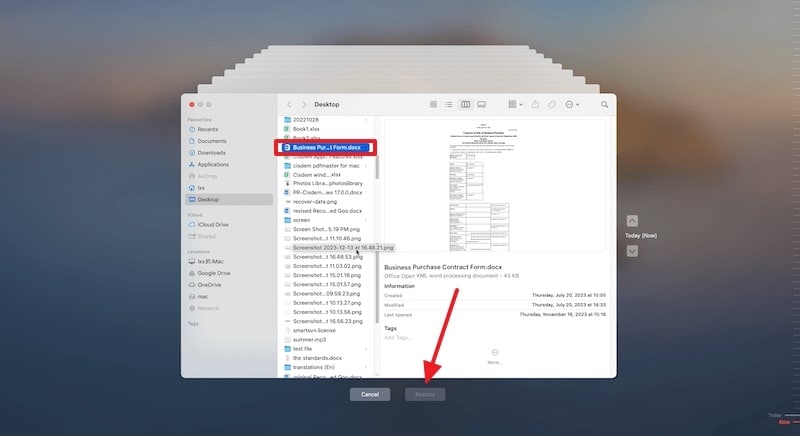800x436 pixels.
Task: Expand 'cisdem pdfmaster for mac' chevron
Action: tap(366, 166)
